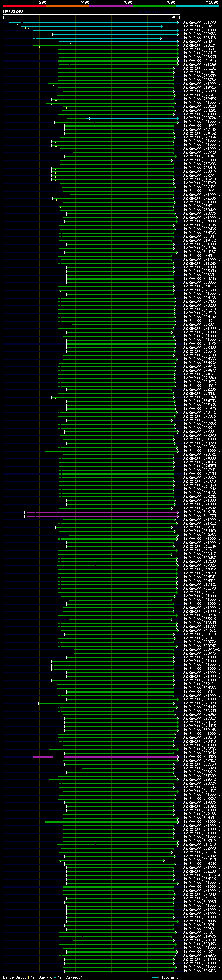Click the red 20% identity legend segment
The image size is (222, 980).
(x=25, y=6)
